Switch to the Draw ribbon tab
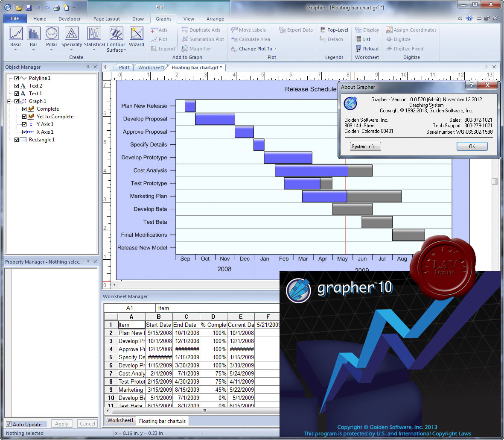The image size is (504, 440). click(x=138, y=19)
